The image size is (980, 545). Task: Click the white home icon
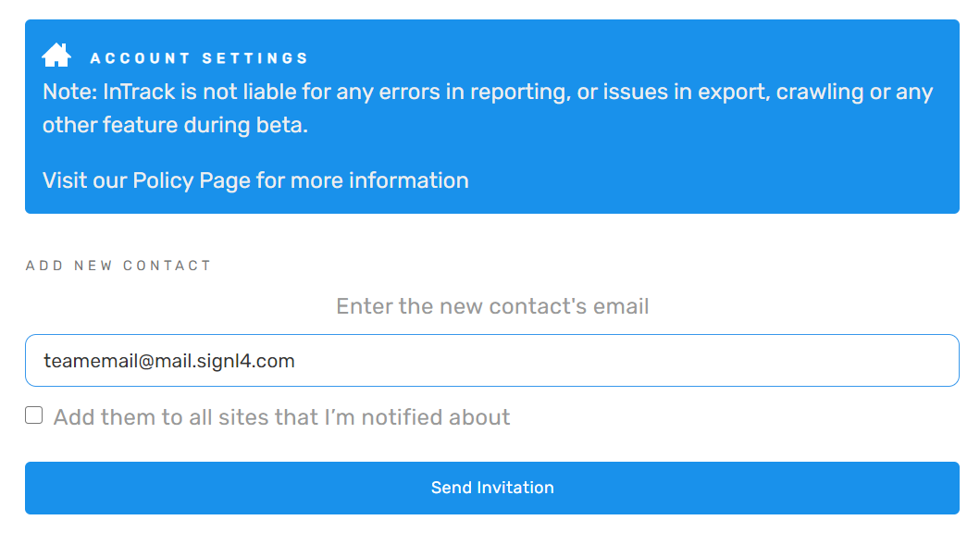pyautogui.click(x=56, y=55)
